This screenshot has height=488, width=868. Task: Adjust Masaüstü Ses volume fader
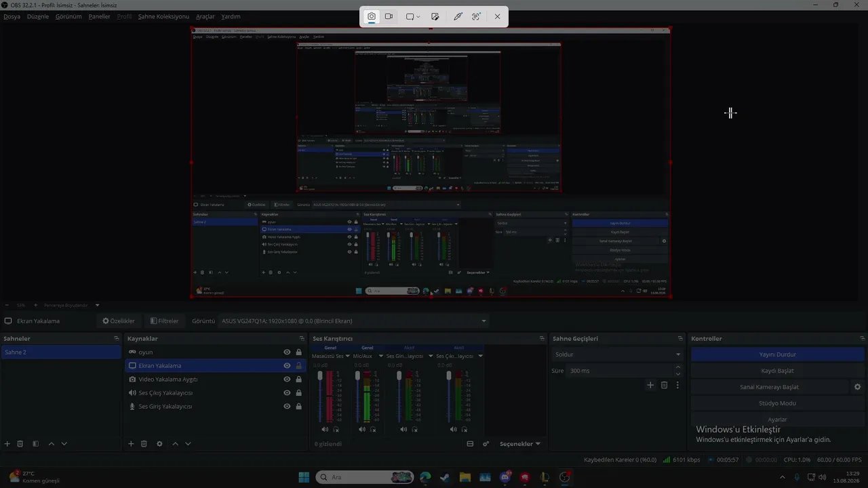[321, 376]
